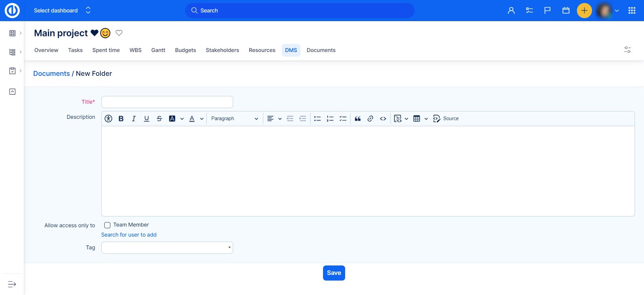The height and width of the screenshot is (295, 644).
Task: Insert a block quote
Action: [358, 118]
